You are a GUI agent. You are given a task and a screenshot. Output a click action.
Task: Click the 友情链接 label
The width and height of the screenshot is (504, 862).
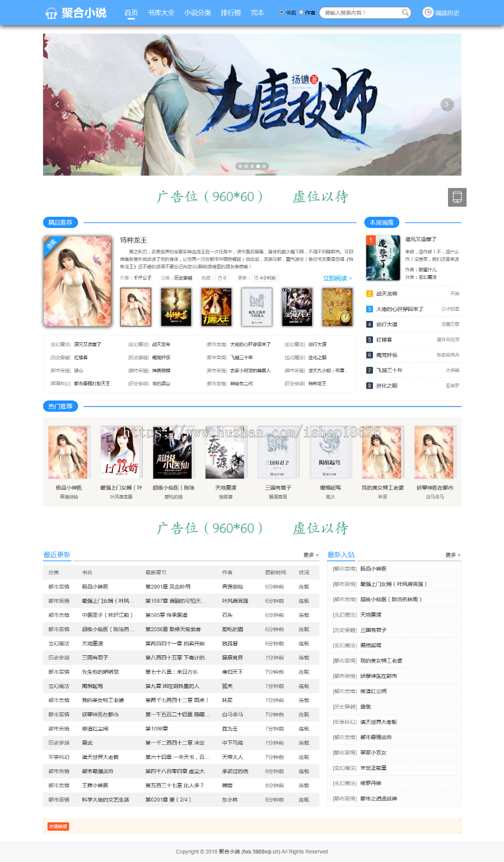tap(58, 827)
